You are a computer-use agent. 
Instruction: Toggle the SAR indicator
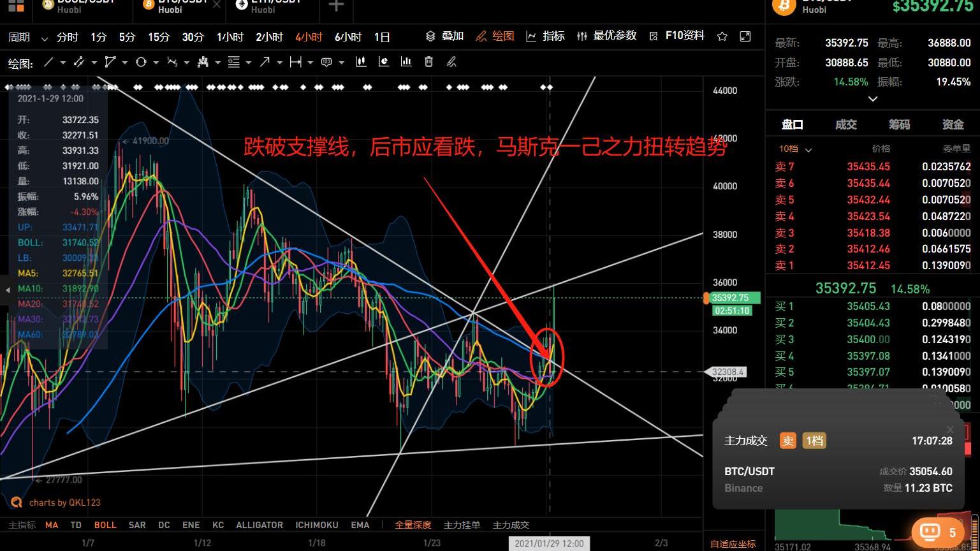pos(137,525)
